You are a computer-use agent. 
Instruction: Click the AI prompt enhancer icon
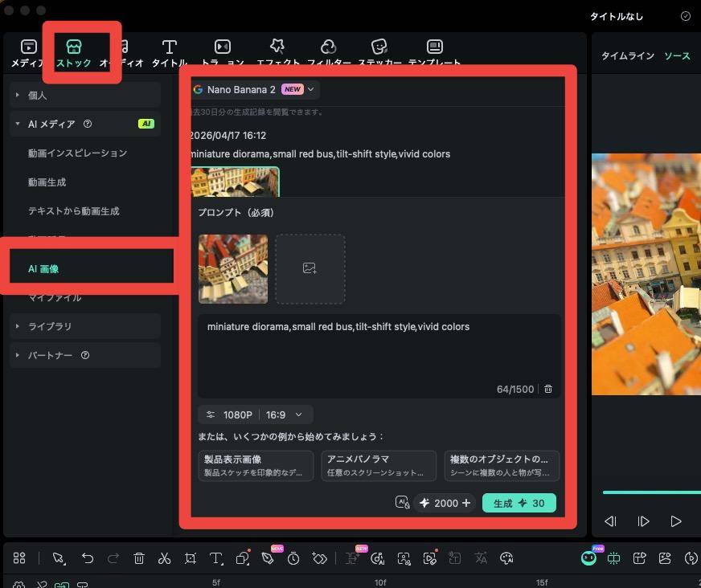point(403,503)
